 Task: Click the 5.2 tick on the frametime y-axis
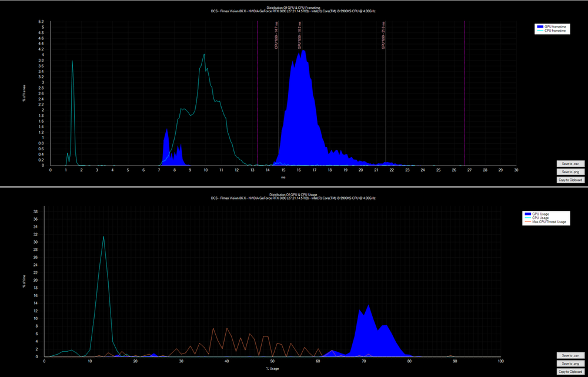(41, 22)
